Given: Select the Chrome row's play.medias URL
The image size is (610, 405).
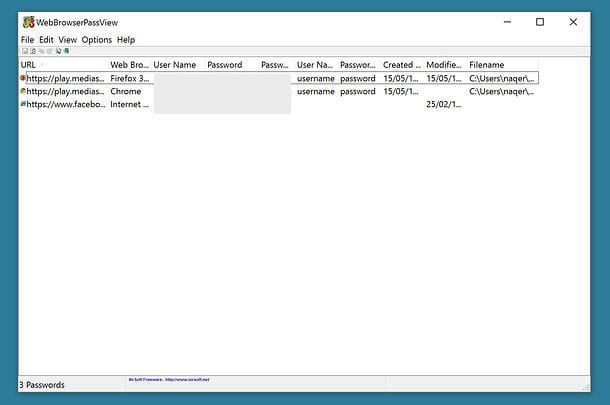Looking at the screenshot, I should (65, 91).
